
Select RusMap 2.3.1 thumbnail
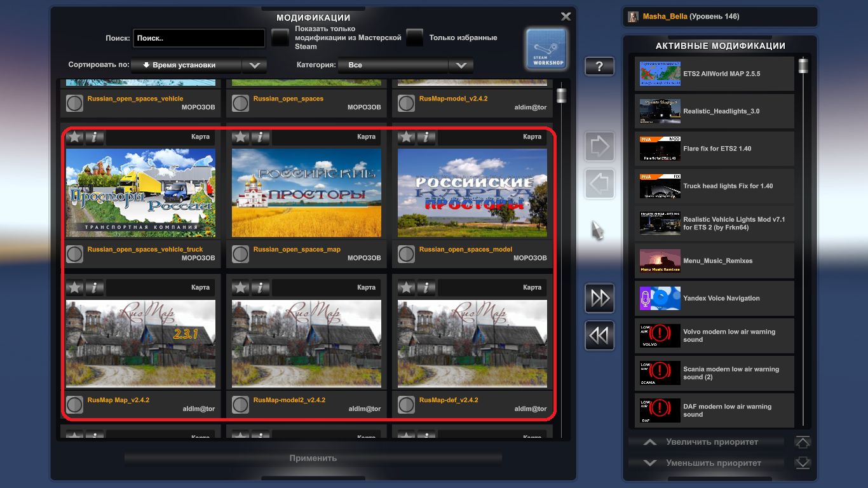pos(140,344)
